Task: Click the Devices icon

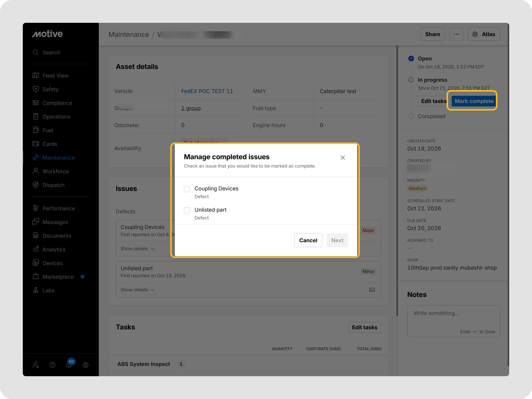Action: tap(36, 263)
